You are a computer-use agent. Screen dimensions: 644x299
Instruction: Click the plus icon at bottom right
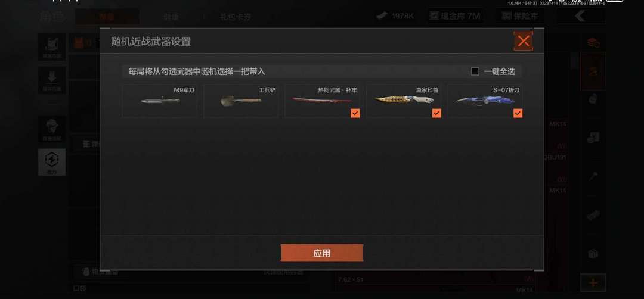point(593,282)
